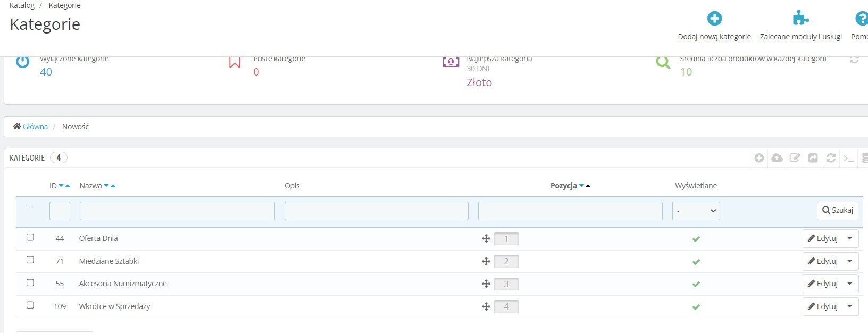The height and width of the screenshot is (333, 868).
Task: Expand the Edytuj dropdown arrow for Oferta Dnia
Action: 849,239
